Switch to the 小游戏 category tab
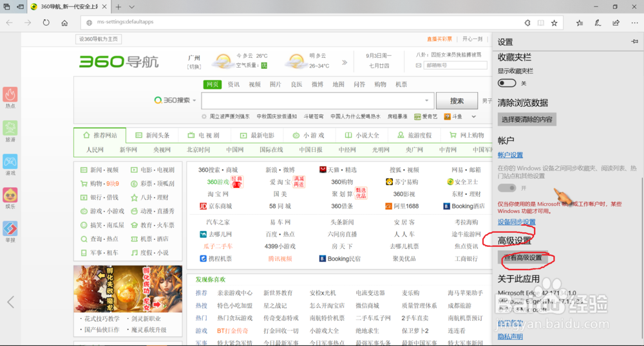 click(308, 135)
